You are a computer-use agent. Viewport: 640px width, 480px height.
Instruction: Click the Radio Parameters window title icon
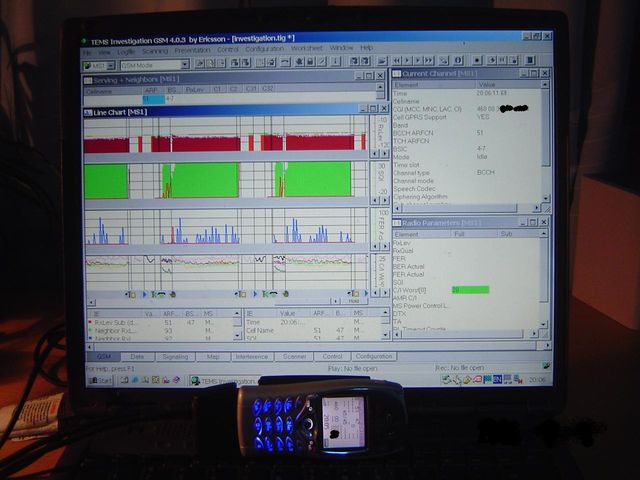[x=397, y=223]
